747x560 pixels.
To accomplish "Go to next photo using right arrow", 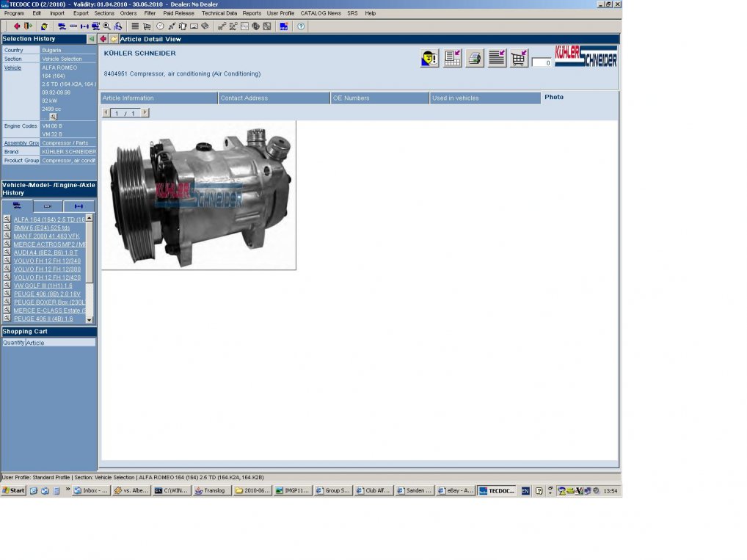I will 145,113.
